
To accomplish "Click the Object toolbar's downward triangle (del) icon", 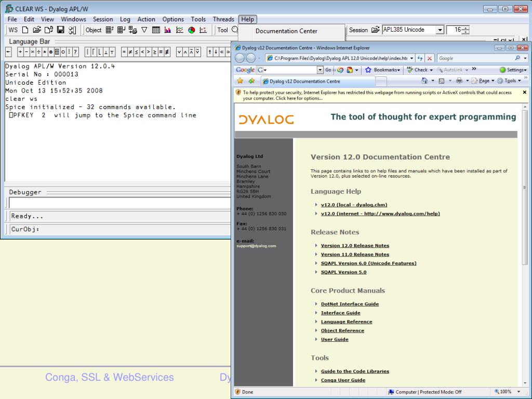I will coord(144,30).
